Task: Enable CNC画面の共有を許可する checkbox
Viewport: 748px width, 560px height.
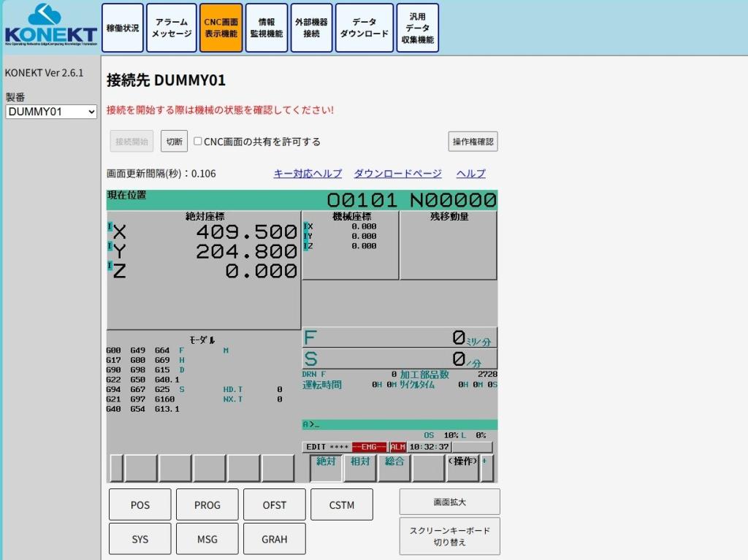Action: [198, 142]
